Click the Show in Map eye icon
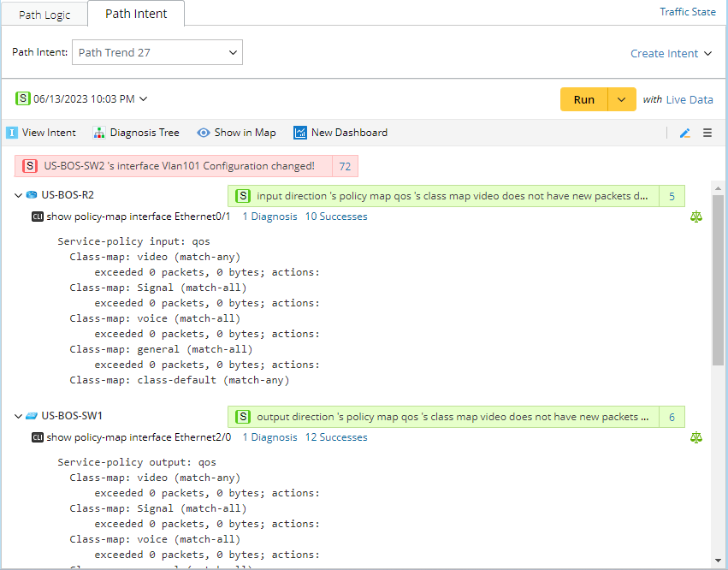The image size is (728, 570). 204,133
